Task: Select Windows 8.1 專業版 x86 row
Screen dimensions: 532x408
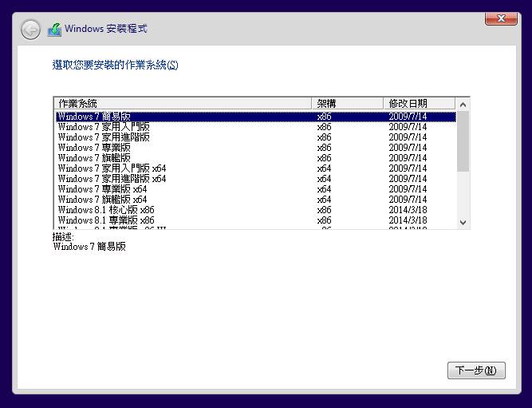Action: point(256,220)
